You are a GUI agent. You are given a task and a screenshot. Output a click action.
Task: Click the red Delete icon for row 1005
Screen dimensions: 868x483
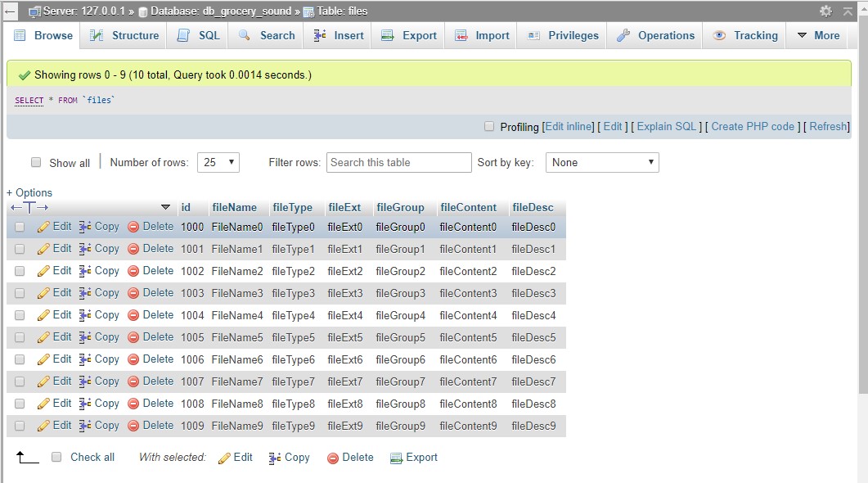pyautogui.click(x=133, y=337)
